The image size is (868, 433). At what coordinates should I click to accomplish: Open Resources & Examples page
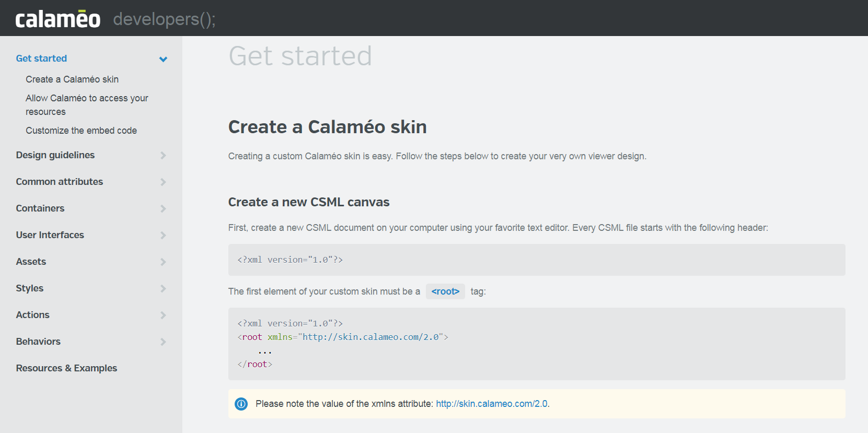click(x=66, y=368)
